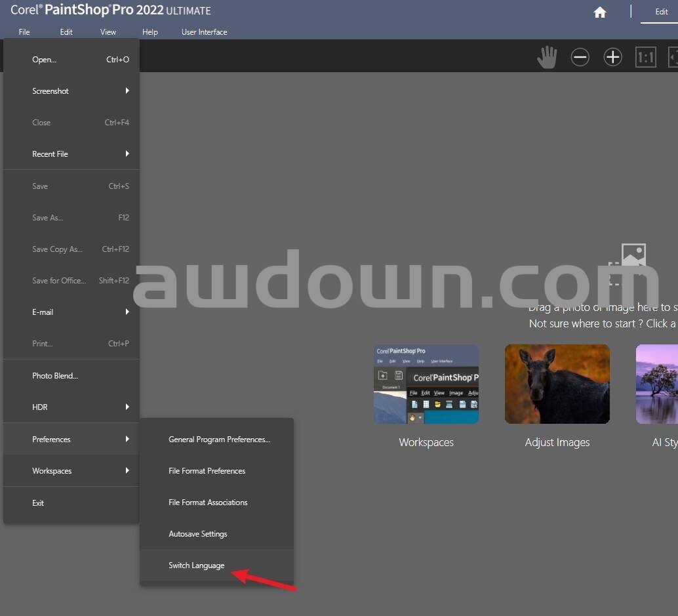The image size is (678, 616).
Task: Open the Adjust Images moose thumbnail
Action: pyautogui.click(x=557, y=384)
